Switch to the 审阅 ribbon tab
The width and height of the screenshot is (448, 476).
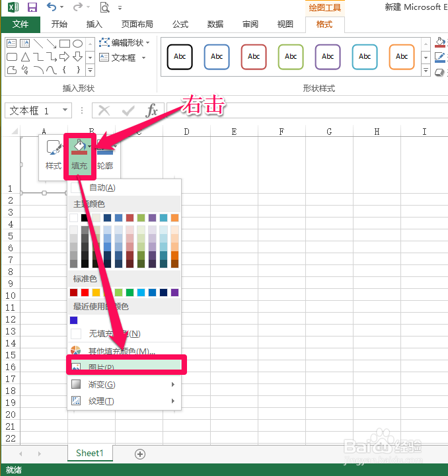(250, 24)
